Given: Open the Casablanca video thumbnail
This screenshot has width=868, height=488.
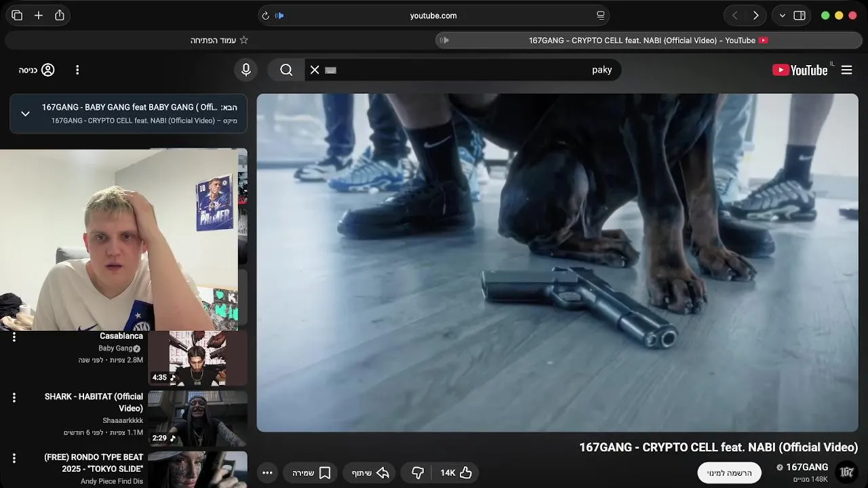Looking at the screenshot, I should coord(197,359).
